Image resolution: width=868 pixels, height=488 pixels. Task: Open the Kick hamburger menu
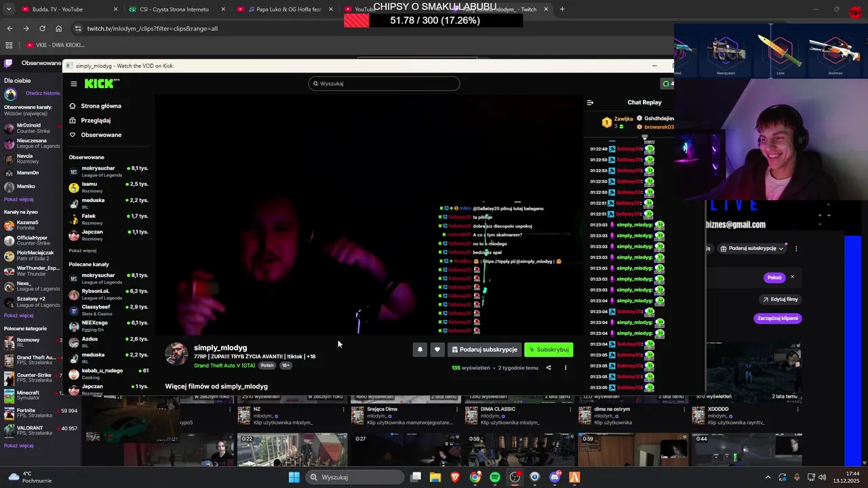coord(74,84)
